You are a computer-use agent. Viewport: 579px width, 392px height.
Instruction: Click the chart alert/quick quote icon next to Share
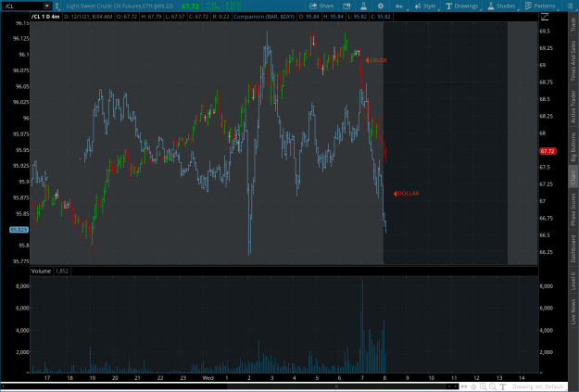(346, 6)
